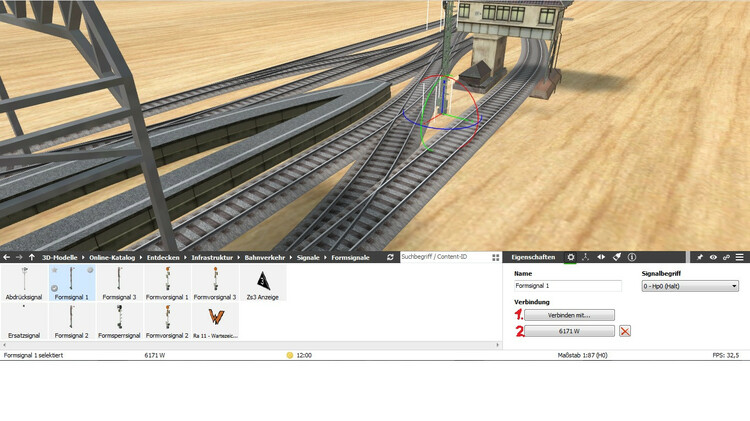Select the Zs3 Anzeige model
The width and height of the screenshot is (750, 421).
pos(263,283)
